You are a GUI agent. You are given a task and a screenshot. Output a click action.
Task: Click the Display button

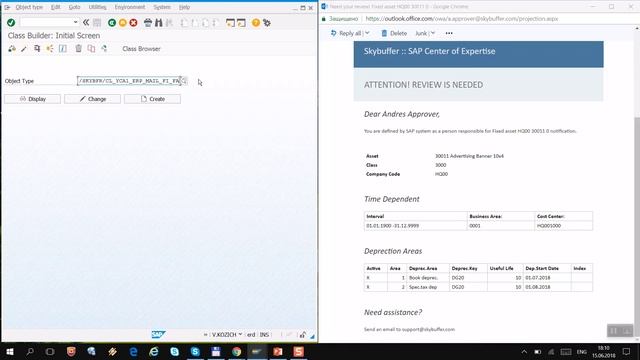(33, 99)
